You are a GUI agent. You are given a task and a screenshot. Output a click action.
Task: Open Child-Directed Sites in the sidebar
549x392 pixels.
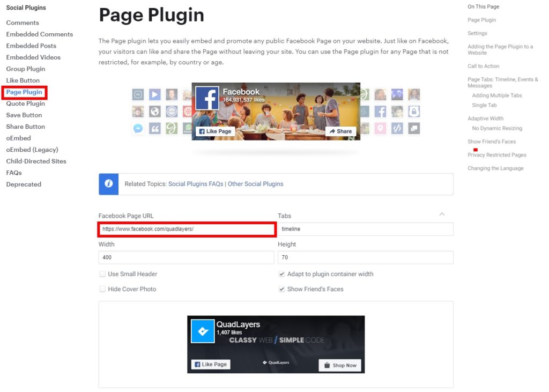point(36,161)
